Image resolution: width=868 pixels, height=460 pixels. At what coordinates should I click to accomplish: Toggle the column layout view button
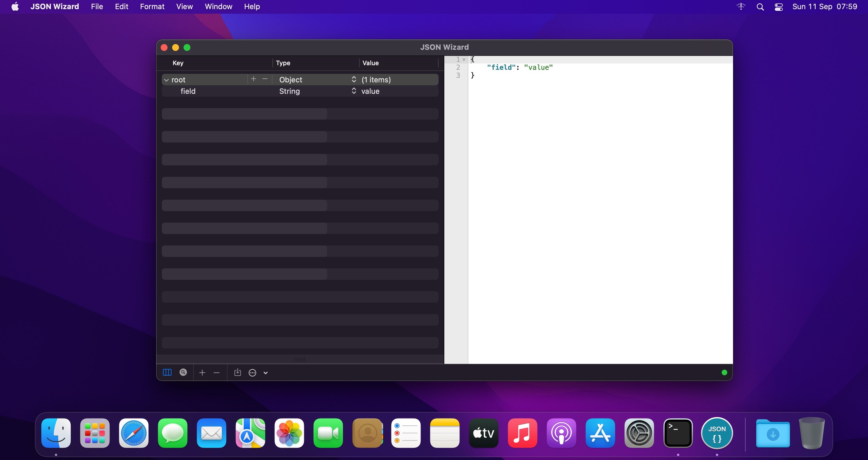click(x=167, y=372)
